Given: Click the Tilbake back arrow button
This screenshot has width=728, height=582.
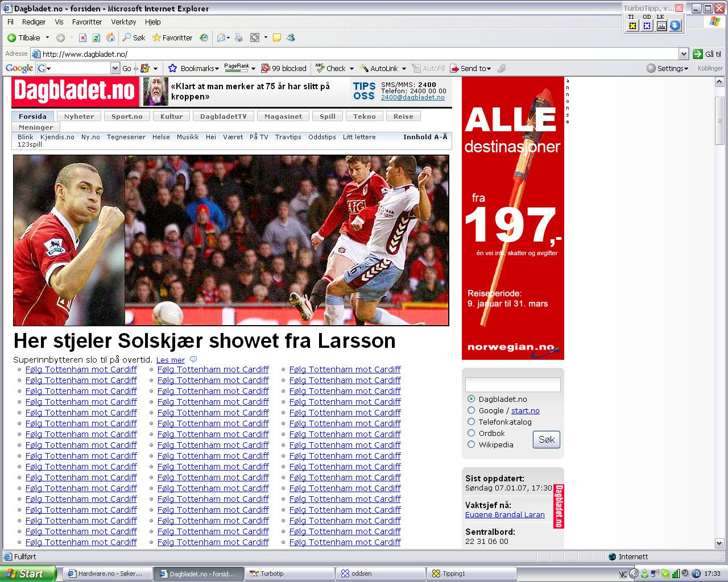Looking at the screenshot, I should pyautogui.click(x=24, y=38).
